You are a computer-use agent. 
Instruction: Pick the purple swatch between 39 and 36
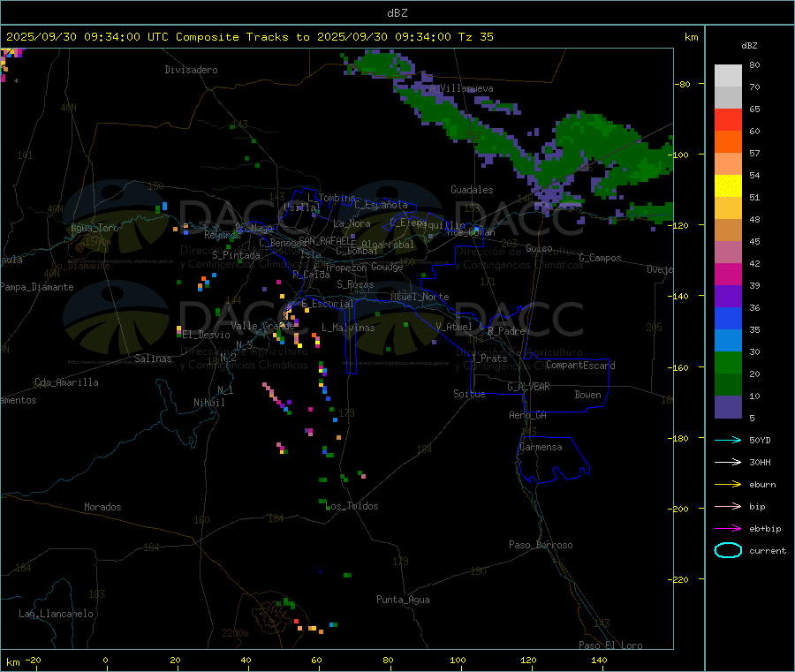point(728,297)
